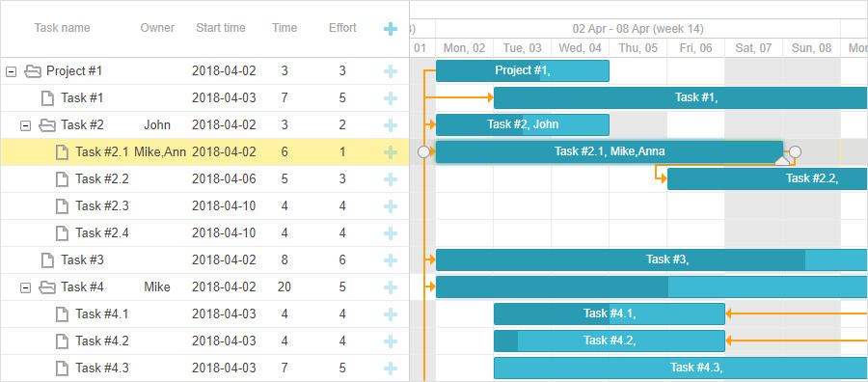Click the progress drag triangle on Task #2.1
Image resolution: width=868 pixels, height=382 pixels.
pos(782,160)
